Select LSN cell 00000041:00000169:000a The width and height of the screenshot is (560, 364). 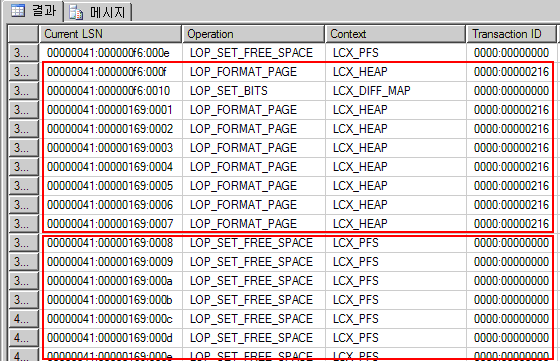point(111,281)
